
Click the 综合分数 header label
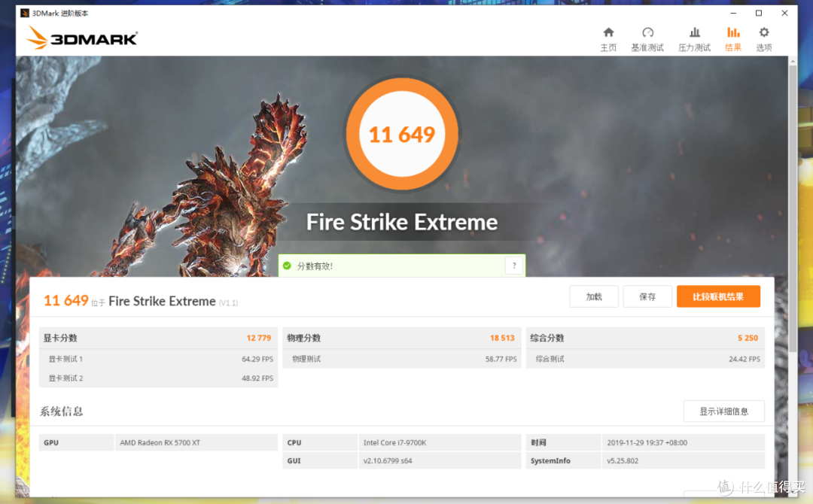[547, 338]
